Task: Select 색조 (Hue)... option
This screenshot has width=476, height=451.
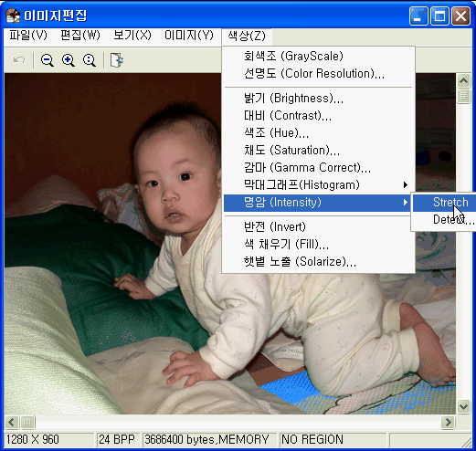Action: tap(319, 133)
